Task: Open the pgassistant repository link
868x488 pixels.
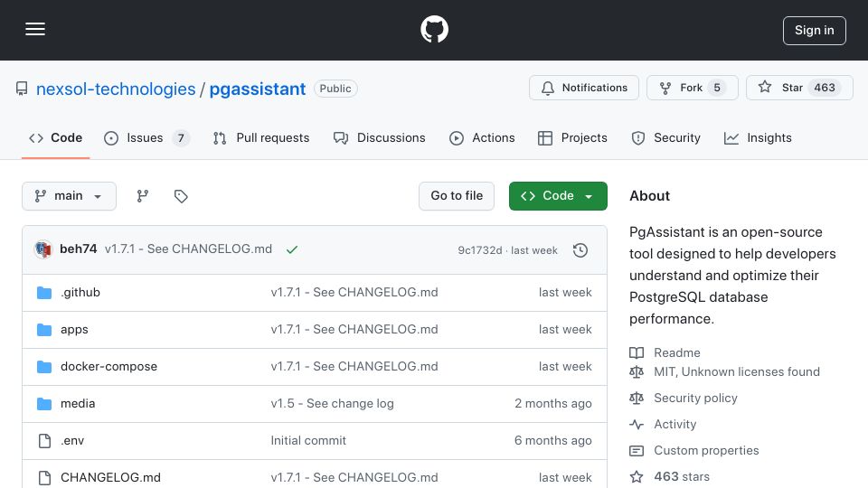Action: 258,89
